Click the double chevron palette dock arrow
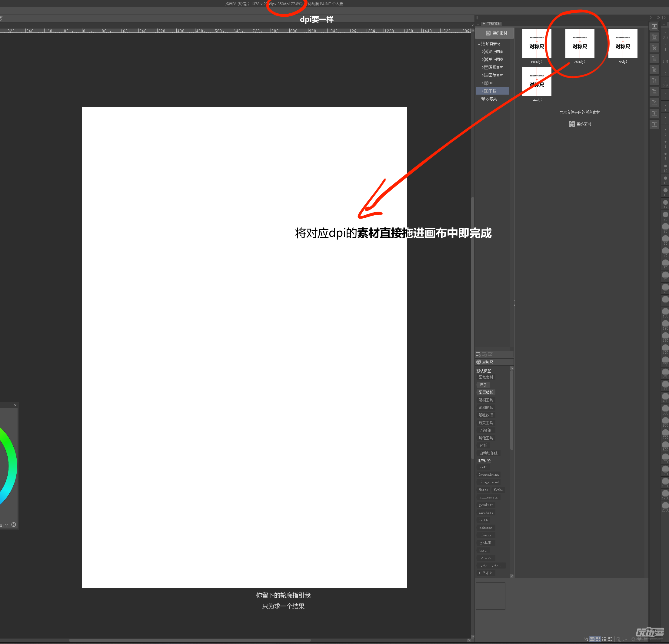669x644 pixels. [x=658, y=17]
